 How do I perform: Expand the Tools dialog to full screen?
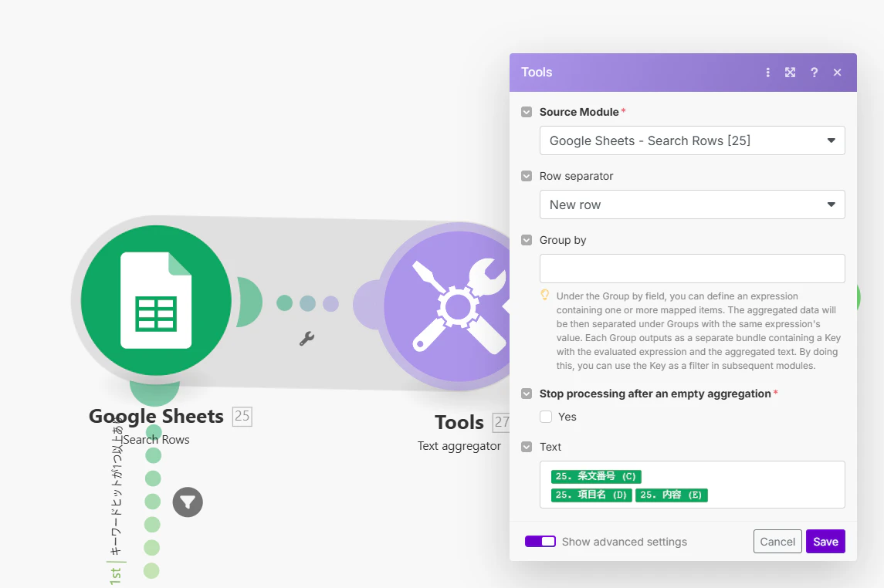tap(791, 73)
